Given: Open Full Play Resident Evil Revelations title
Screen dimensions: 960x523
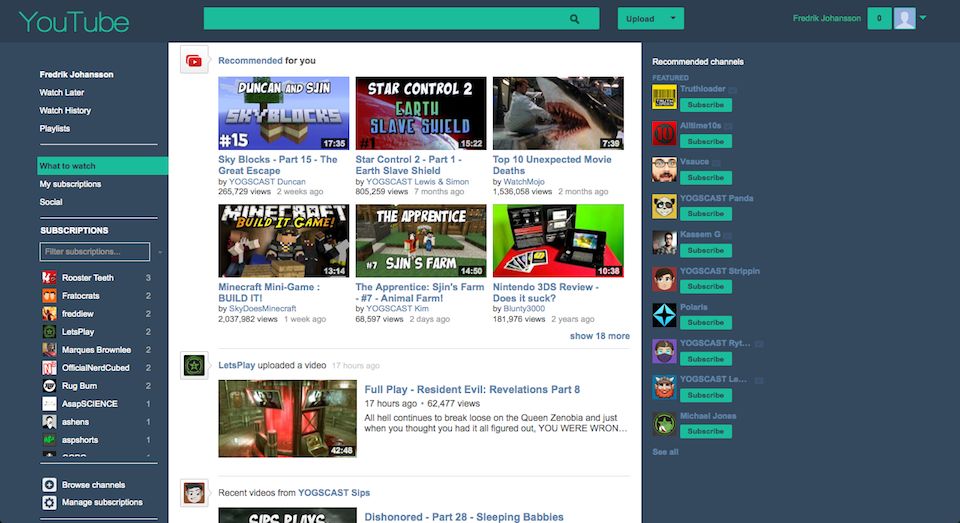Looking at the screenshot, I should (x=472, y=389).
